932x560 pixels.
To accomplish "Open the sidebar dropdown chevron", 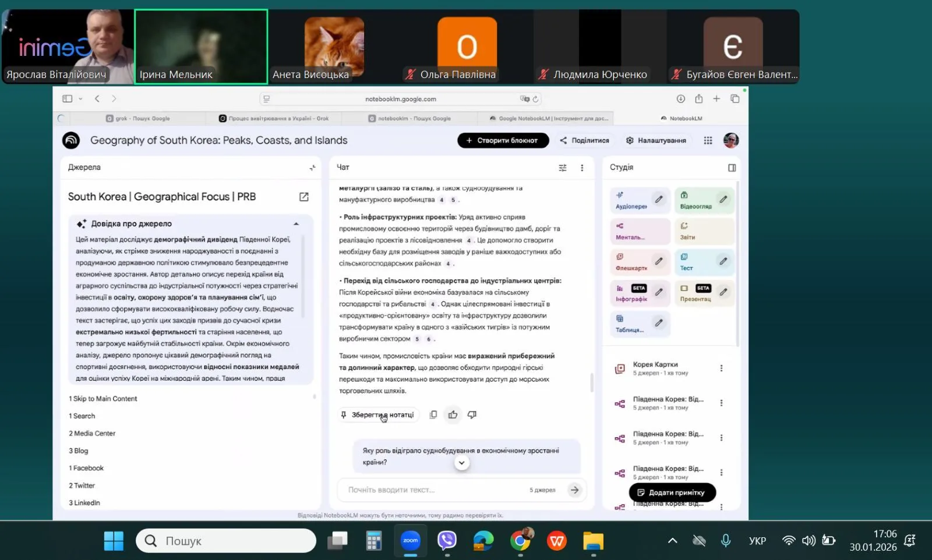I will click(x=80, y=99).
